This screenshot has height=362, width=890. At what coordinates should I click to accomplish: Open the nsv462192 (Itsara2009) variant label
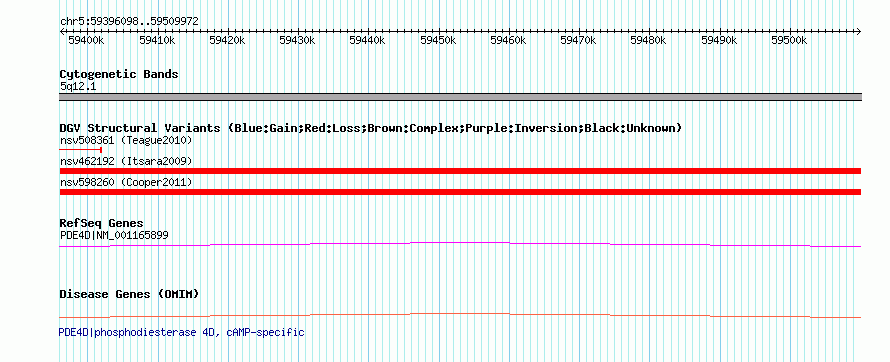point(126,162)
